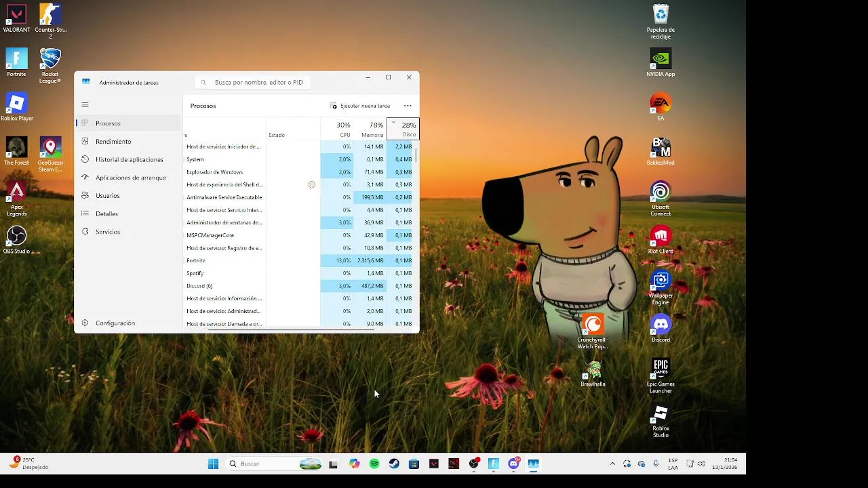The width and height of the screenshot is (868, 488).
Task: Select Explorador de Windows process
Action: tap(299, 172)
